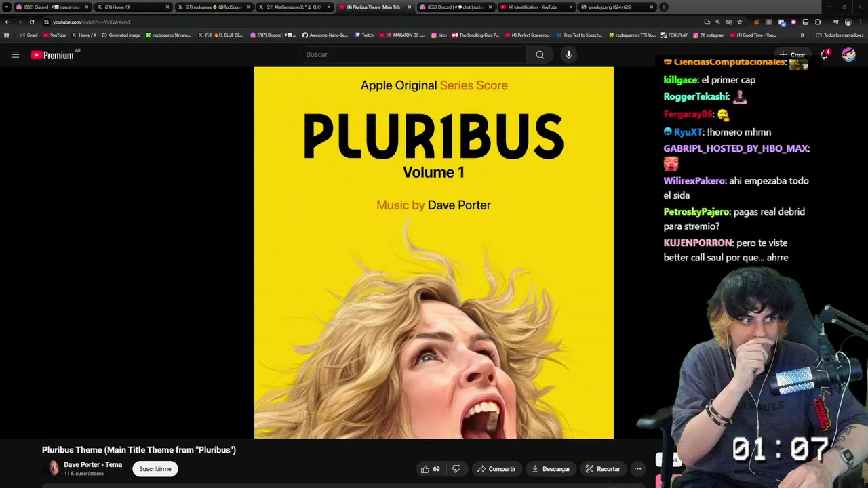Screen dimensions: 868x488
Task: Click the crossed-eye icon in address bar
Action: pyautogui.click(x=729, y=22)
